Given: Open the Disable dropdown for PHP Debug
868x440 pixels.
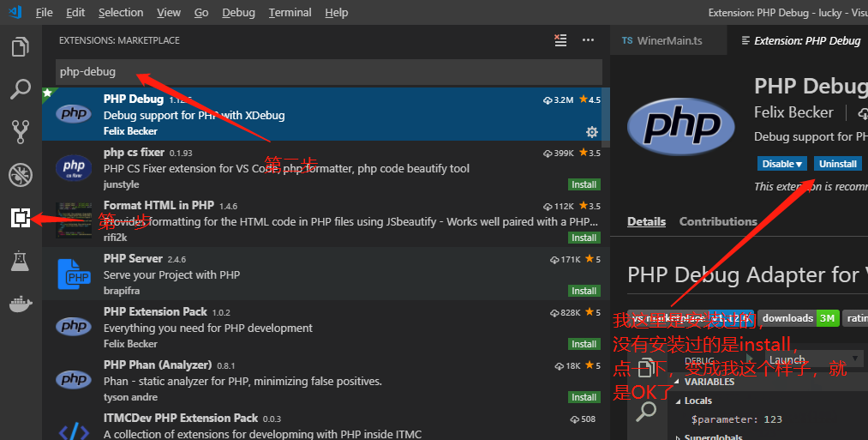Looking at the screenshot, I should click(x=783, y=164).
